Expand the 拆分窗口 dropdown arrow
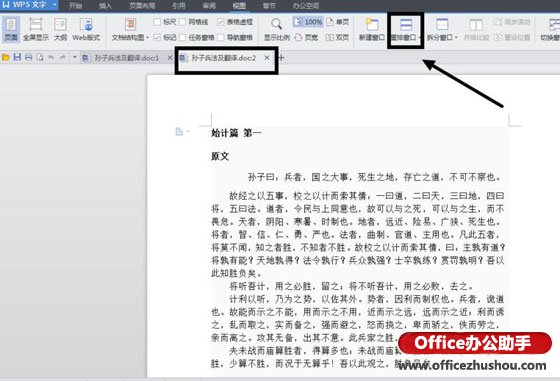The height and width of the screenshot is (381, 560). (456, 37)
